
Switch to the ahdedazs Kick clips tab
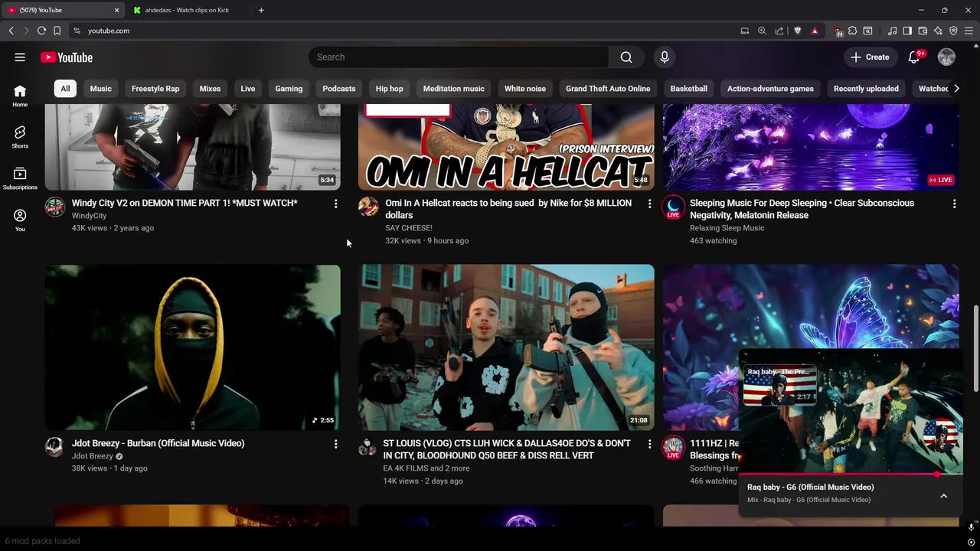[187, 10]
